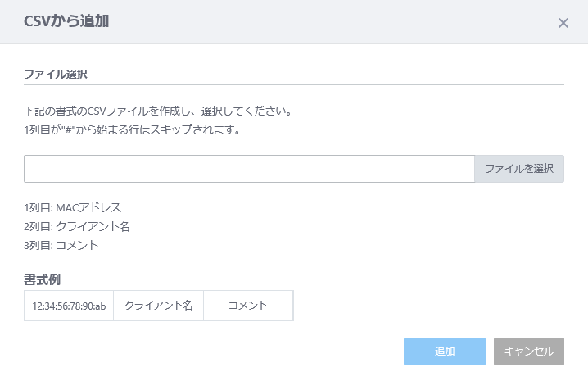Click the 3列目: コメント label
Image resolution: width=588 pixels, height=381 pixels.
click(61, 245)
